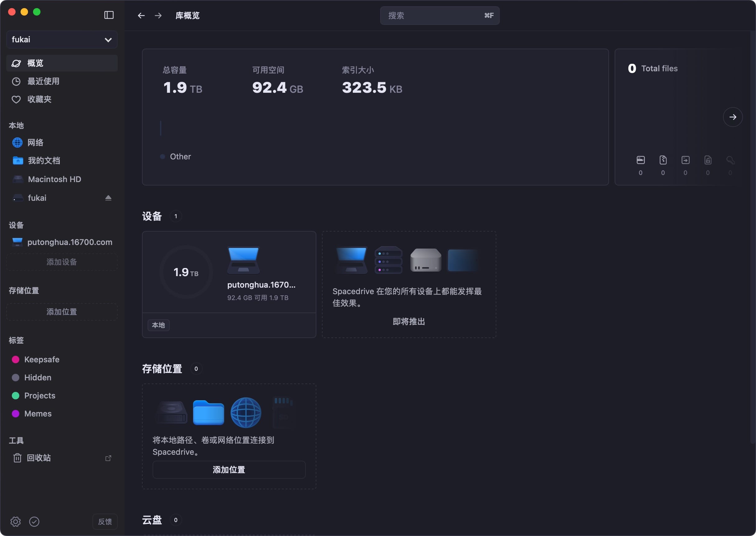Image resolution: width=756 pixels, height=536 pixels.
Task: Click the 1.9 TB capacity ring
Action: 186,272
